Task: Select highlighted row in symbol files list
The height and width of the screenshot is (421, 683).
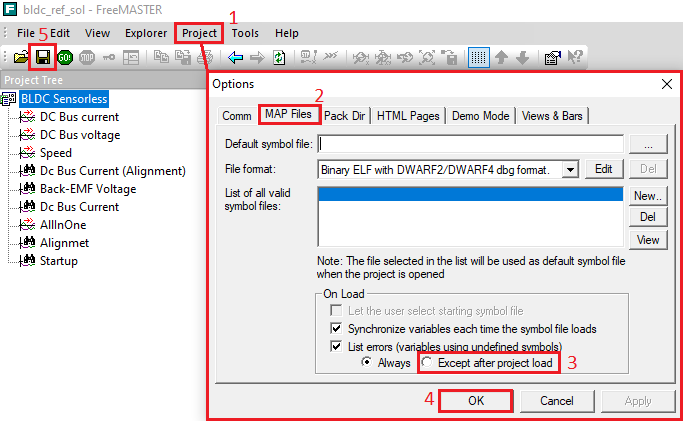Action: pos(470,194)
